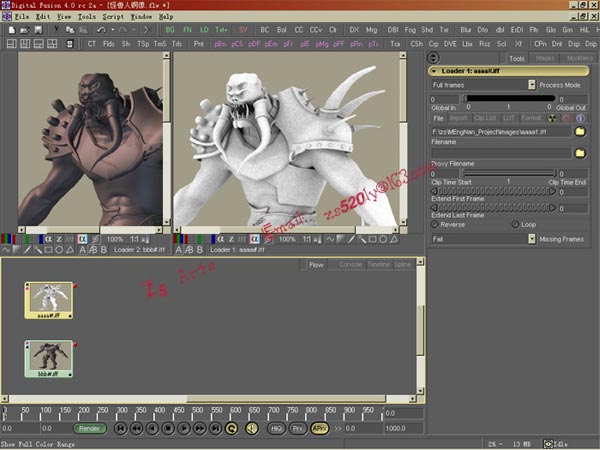This screenshot has height=450, width=600.
Task: Add a Loader (LD) tool from toolbar
Action: 205,30
